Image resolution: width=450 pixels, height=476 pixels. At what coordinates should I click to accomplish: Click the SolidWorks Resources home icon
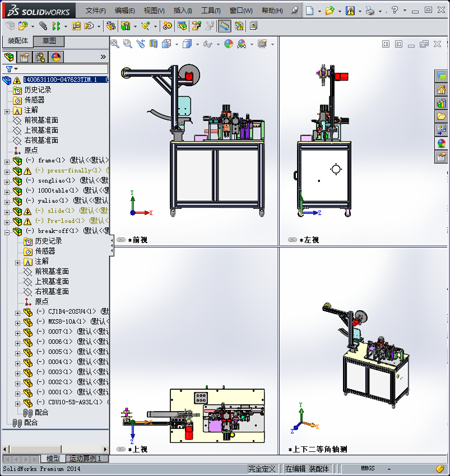(x=441, y=90)
